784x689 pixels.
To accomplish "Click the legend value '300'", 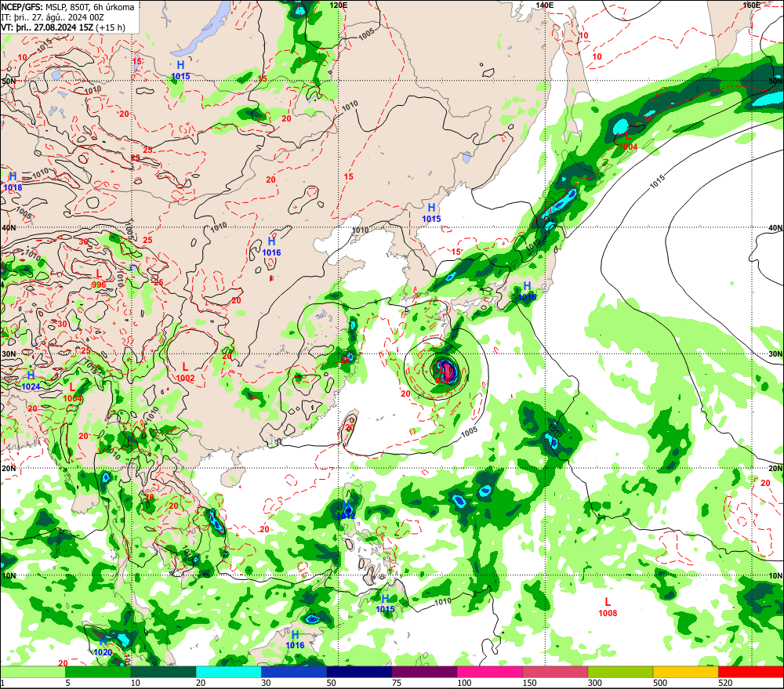I will [594, 683].
